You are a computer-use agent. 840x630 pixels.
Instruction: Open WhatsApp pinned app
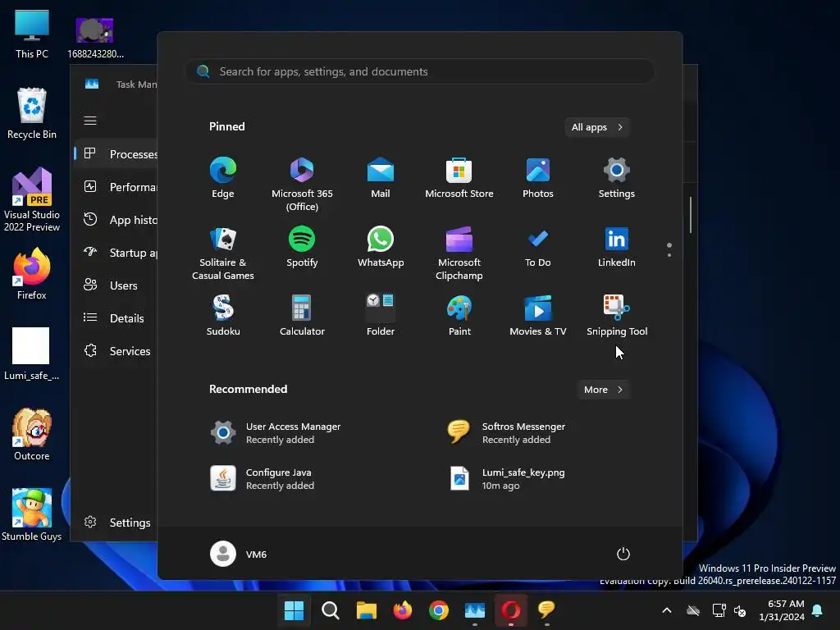tap(381, 247)
